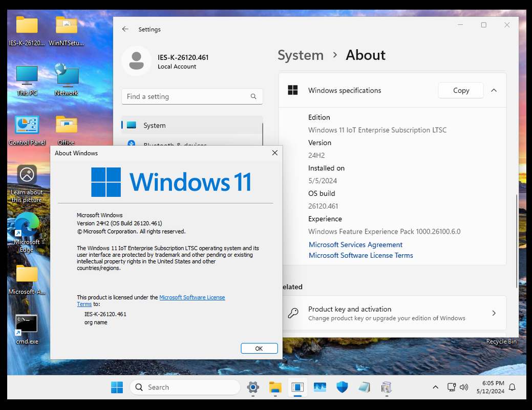Open Product key and activation
532x410 pixels.
393,313
